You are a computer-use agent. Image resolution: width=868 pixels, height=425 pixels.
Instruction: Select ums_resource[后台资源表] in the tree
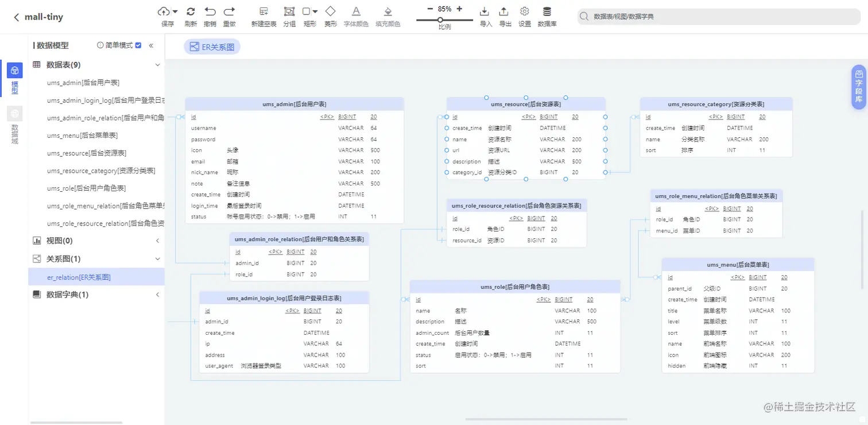(87, 153)
